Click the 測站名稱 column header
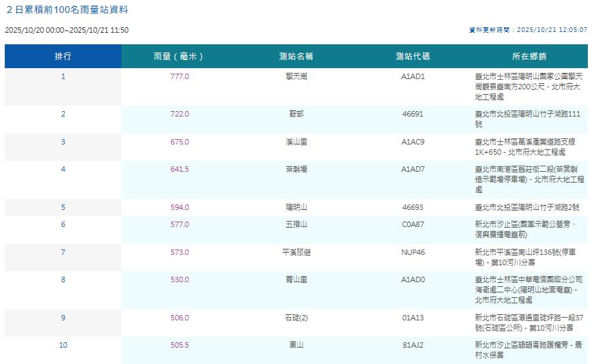The height and width of the screenshot is (364, 609). point(296,56)
